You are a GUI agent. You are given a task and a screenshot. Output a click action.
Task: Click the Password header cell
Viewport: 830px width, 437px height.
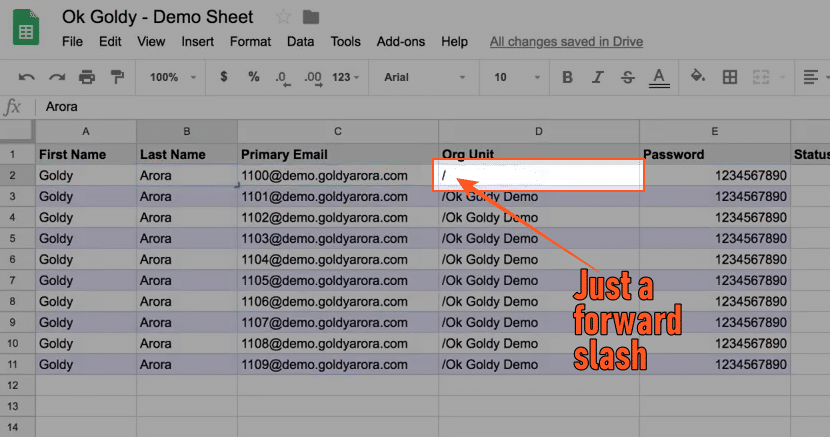(x=715, y=154)
